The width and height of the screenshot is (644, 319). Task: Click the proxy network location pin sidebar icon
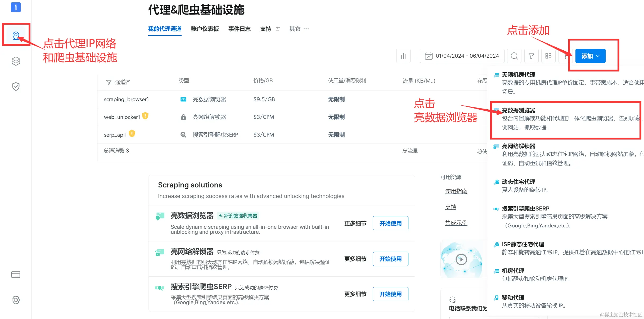tap(16, 35)
